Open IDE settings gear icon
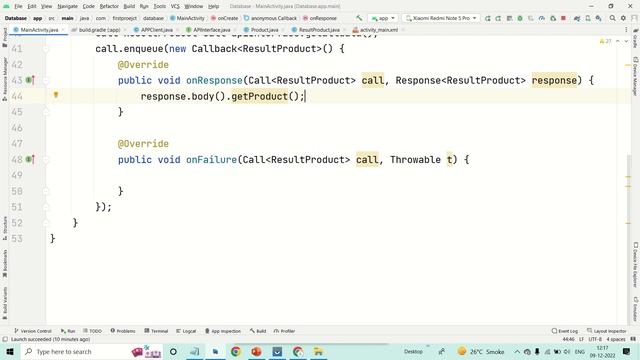This screenshot has width=640, height=360. tap(623, 18)
